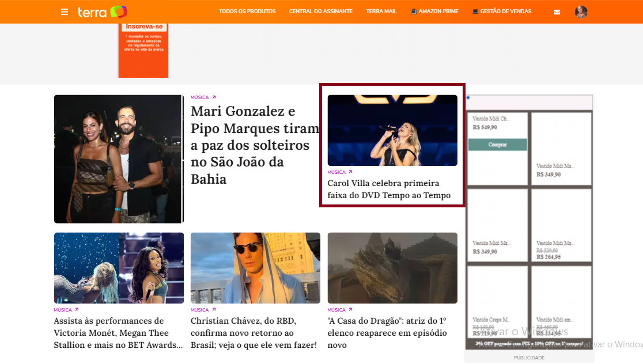This screenshot has width=643, height=364.
Task: Open A Casa do Dragão dragon photo
Action: (392, 268)
